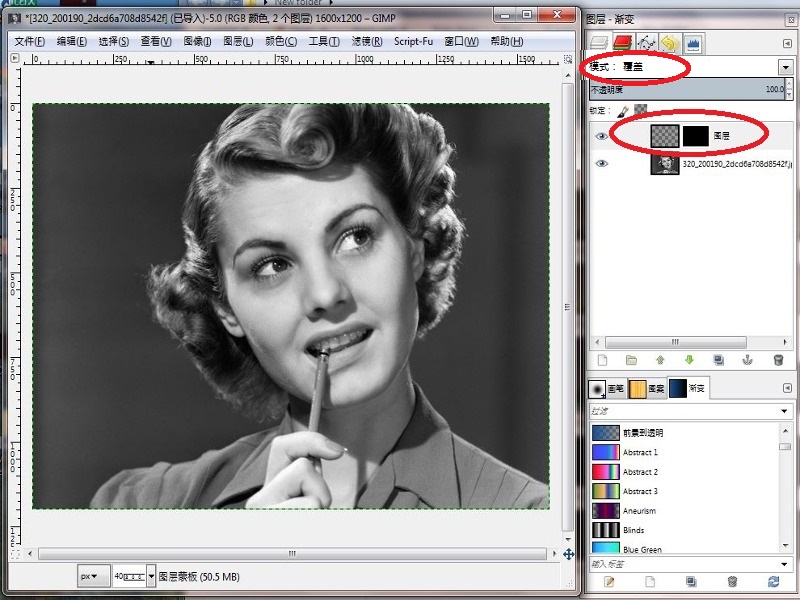Screen dimensions: 800x600
Task: Open the Paths tab in the dock
Action: point(645,43)
